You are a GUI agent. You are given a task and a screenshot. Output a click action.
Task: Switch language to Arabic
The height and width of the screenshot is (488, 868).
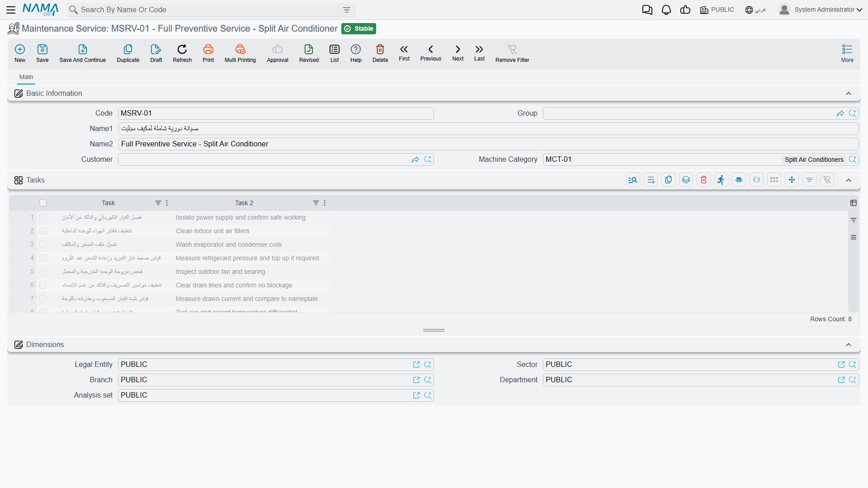[756, 10]
